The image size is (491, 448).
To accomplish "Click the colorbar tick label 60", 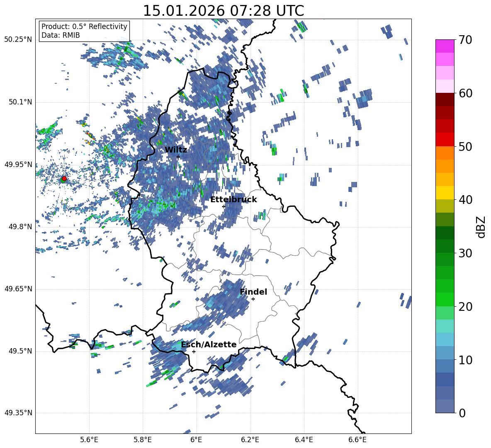I will pos(465,93).
